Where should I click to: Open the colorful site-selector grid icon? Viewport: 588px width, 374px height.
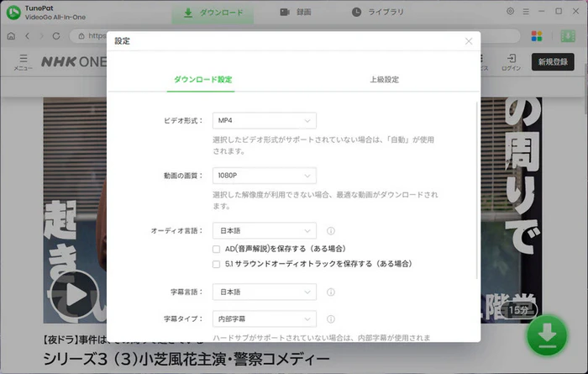coord(537,36)
